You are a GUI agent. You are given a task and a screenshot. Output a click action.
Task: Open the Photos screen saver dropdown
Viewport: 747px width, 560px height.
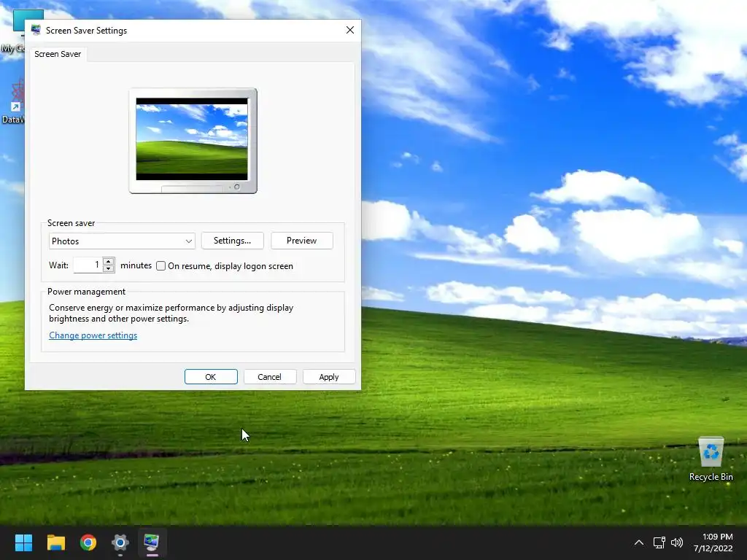point(122,241)
